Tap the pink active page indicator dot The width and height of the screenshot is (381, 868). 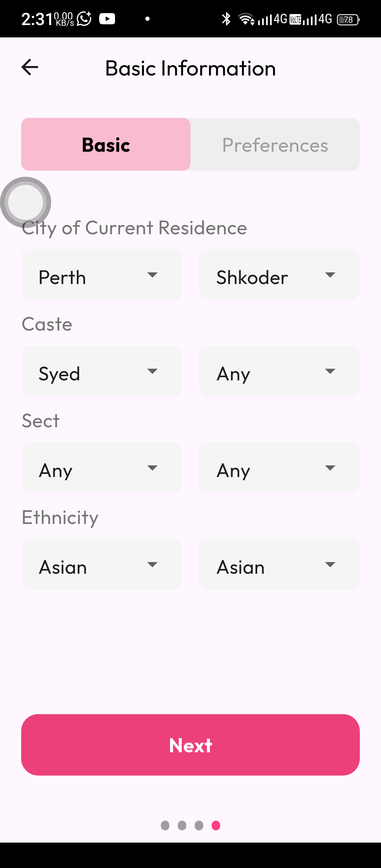216,826
